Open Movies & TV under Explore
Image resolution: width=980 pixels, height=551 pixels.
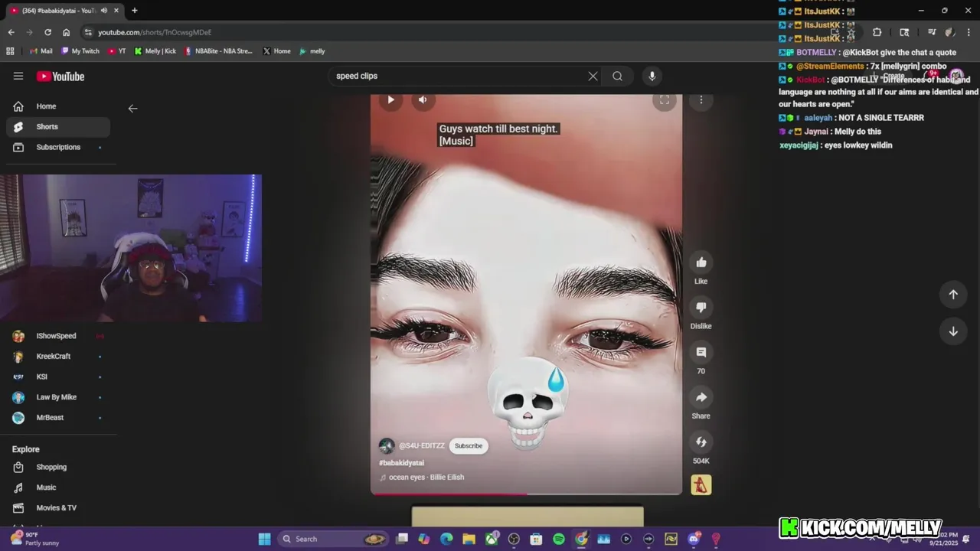click(58, 508)
